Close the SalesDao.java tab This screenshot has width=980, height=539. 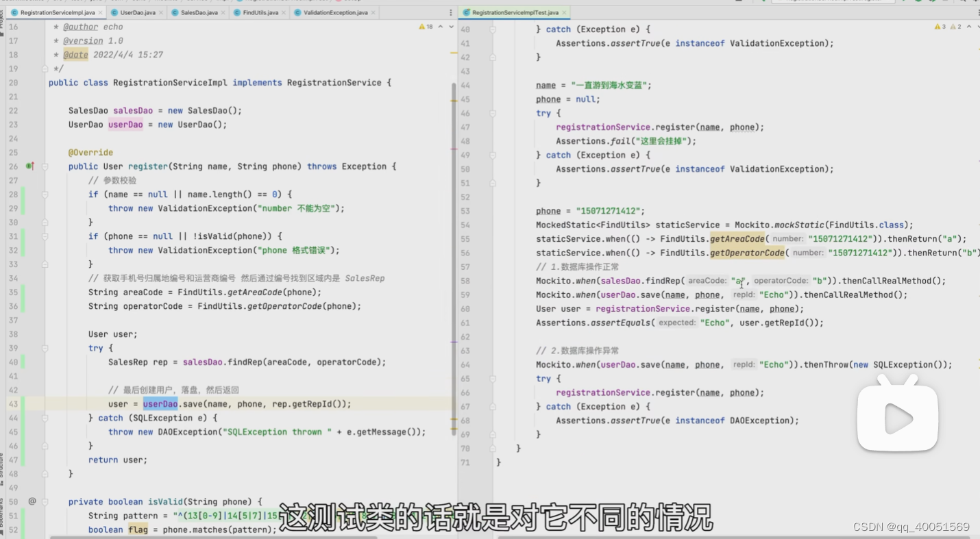pyautogui.click(x=223, y=12)
